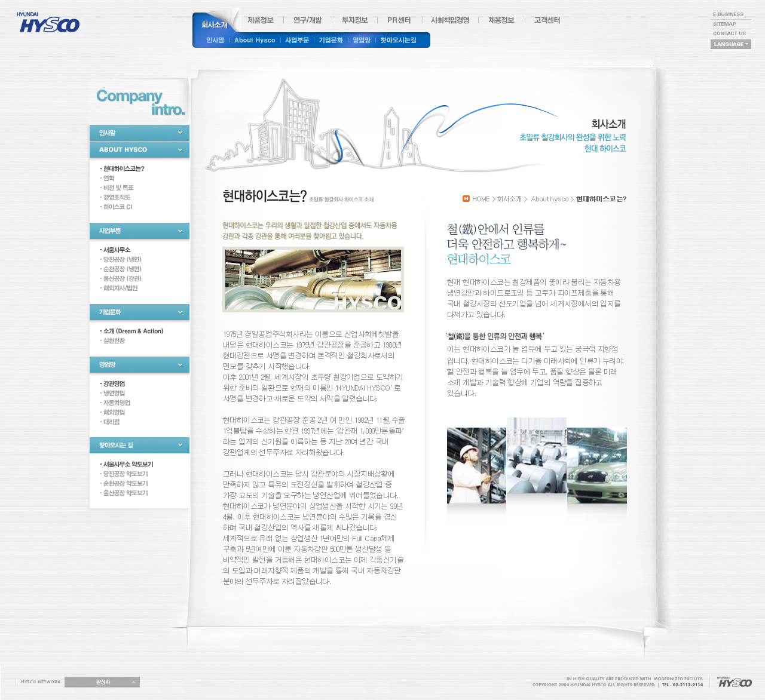Viewport: 765px width, 700px height.
Task: Open the CONTACT US utility link
Action: point(729,33)
